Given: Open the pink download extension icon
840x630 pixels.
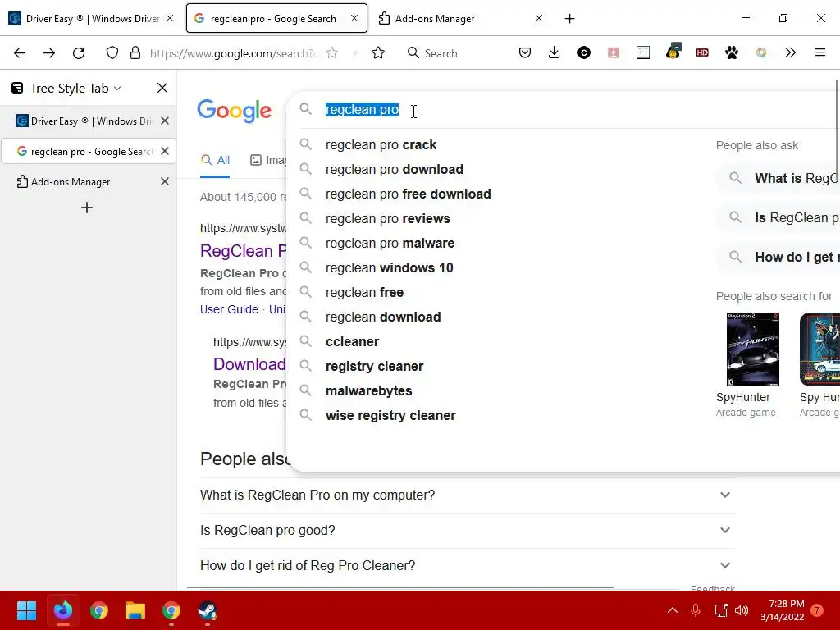Looking at the screenshot, I should 614,53.
